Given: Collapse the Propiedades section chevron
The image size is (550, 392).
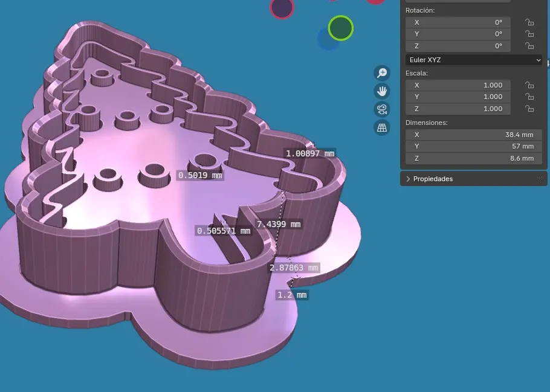Looking at the screenshot, I should (408, 178).
